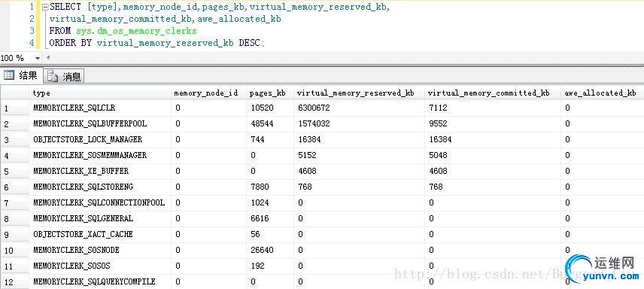Viewport: 644px width, 289px height.
Task: Click the horizontal scrollbar left arrow
Action: (47, 57)
